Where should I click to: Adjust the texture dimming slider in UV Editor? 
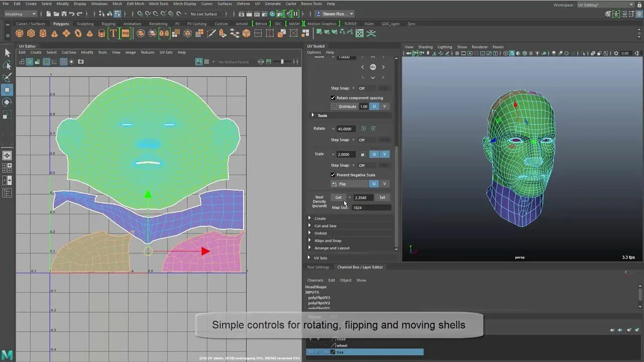tap(282, 62)
